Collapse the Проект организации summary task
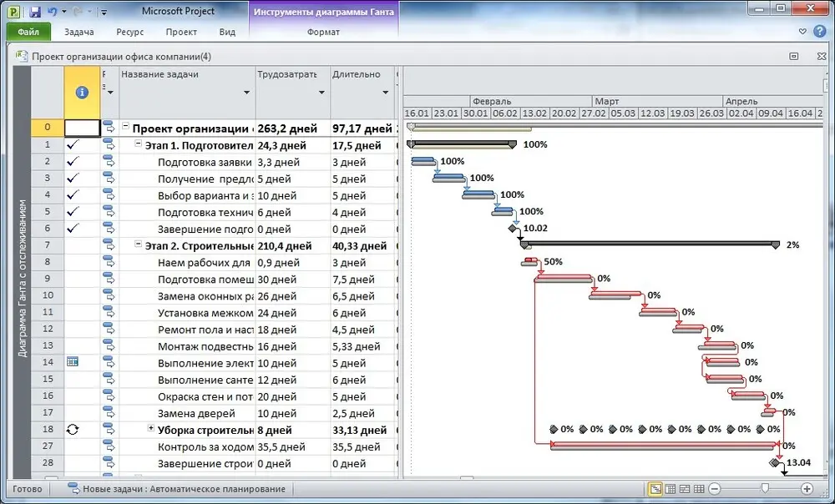The height and width of the screenshot is (504, 835). pos(126,127)
